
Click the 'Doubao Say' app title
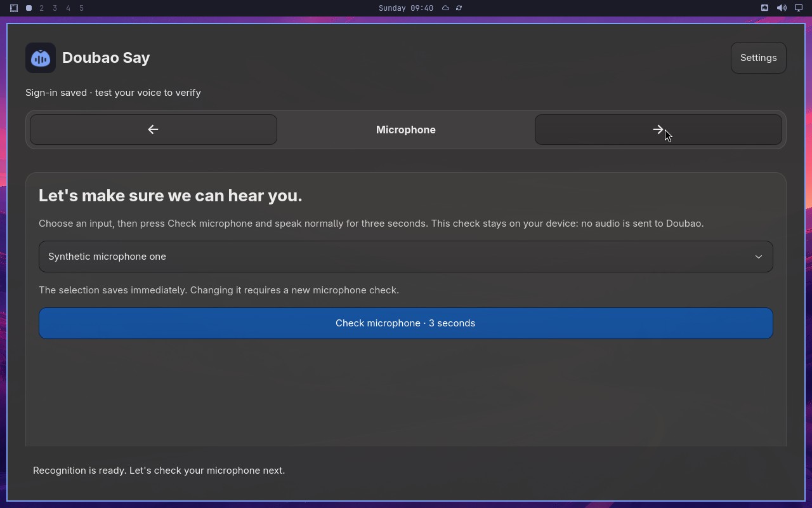(106, 58)
